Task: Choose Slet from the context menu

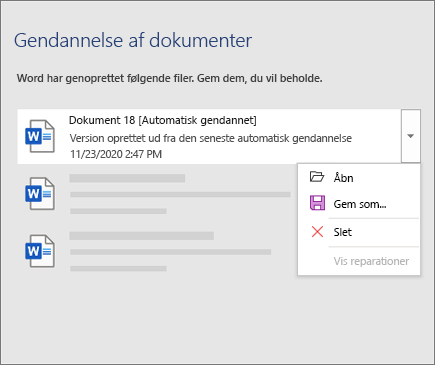Action: [359, 232]
